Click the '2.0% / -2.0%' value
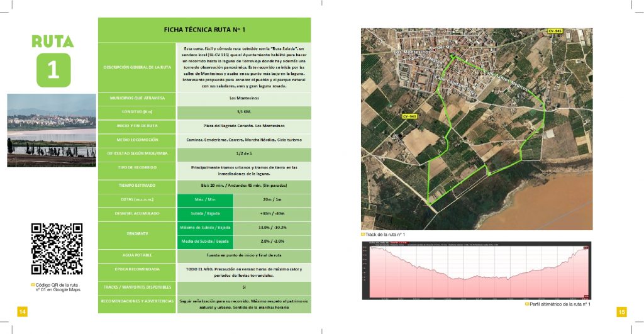 tap(272, 242)
